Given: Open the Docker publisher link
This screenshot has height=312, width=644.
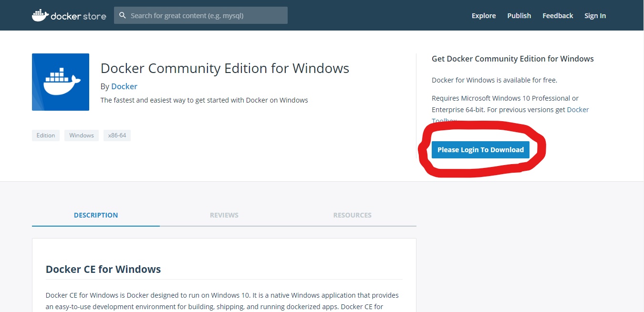Looking at the screenshot, I should point(124,86).
